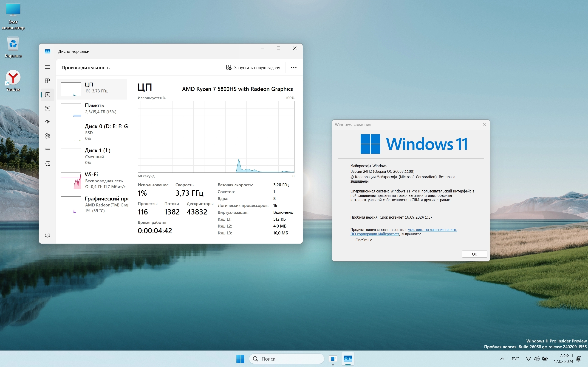Open the Details list icon in the sidebar
The image size is (588, 367).
[x=47, y=150]
